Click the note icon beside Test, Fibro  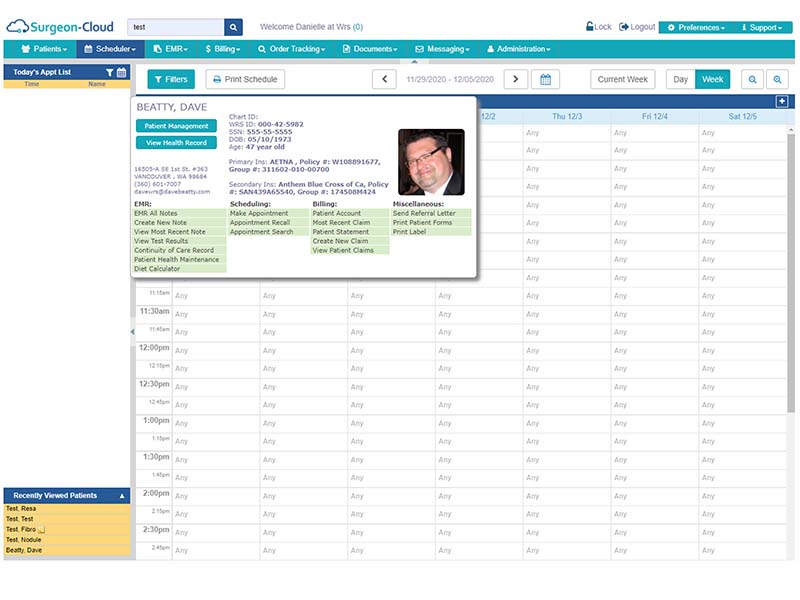(x=42, y=530)
